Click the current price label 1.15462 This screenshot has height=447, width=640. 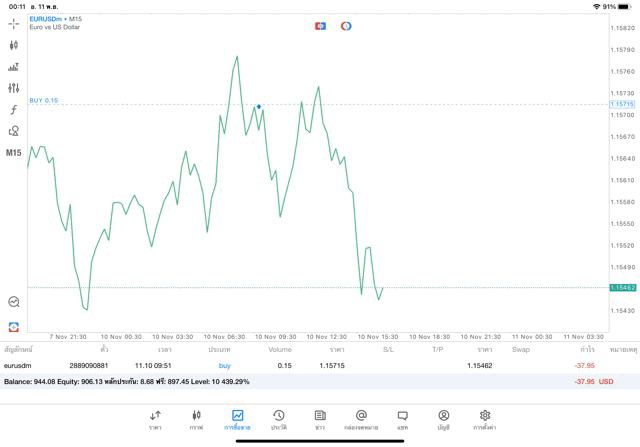[x=622, y=287]
